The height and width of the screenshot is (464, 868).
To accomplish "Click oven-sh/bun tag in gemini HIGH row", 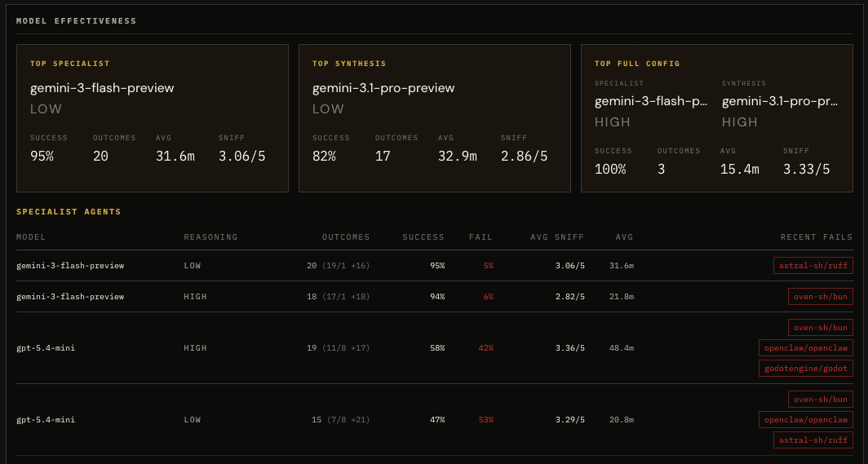I will point(821,297).
